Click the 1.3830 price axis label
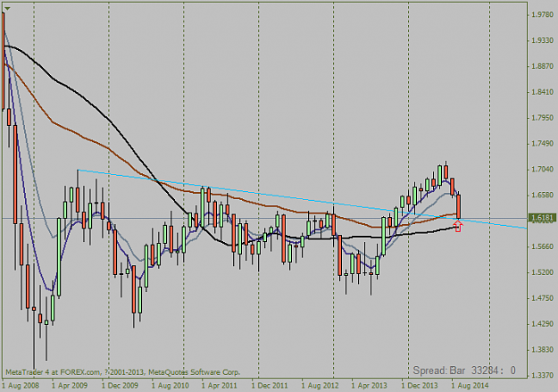The image size is (558, 392). pos(543,350)
